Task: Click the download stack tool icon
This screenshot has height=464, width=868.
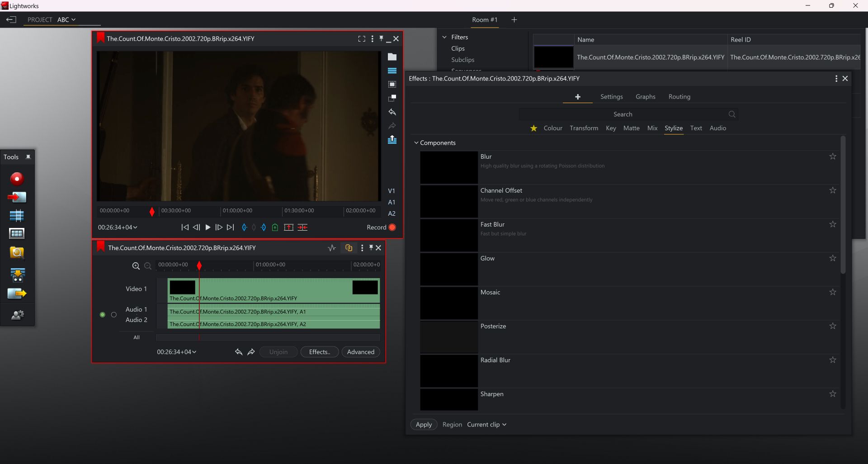Action: point(17,274)
